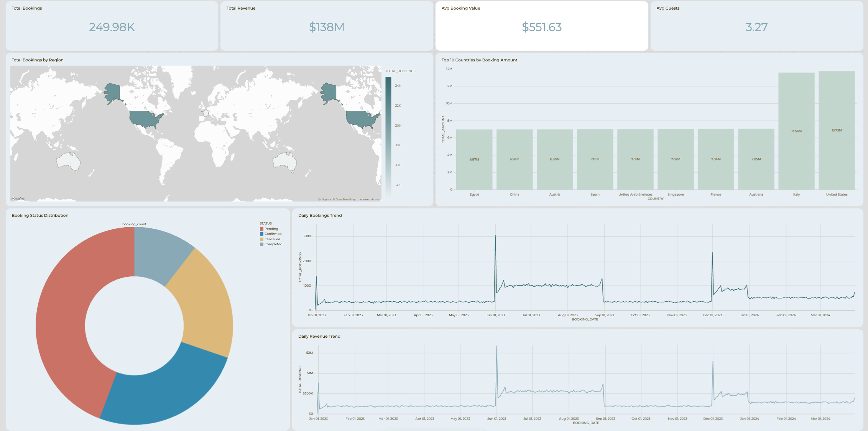Click the Egypt bar in Top 10 Countries
This screenshot has height=431, width=868.
[474, 159]
